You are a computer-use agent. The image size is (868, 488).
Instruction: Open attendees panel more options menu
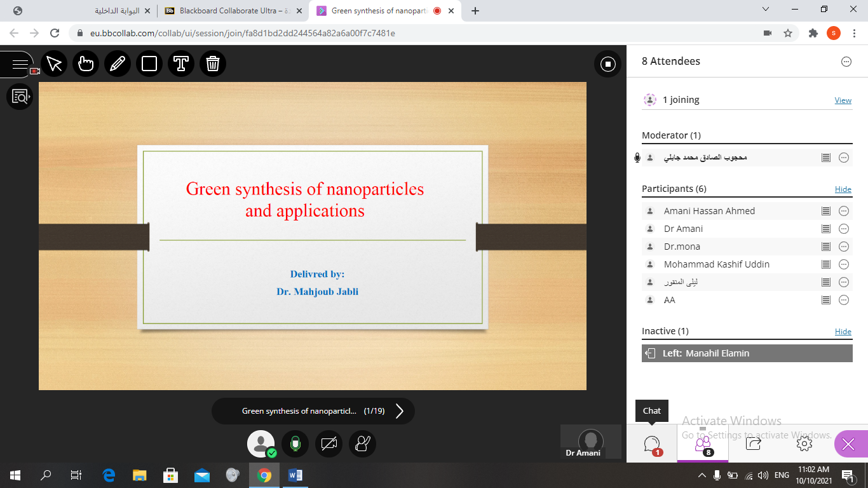click(846, 62)
